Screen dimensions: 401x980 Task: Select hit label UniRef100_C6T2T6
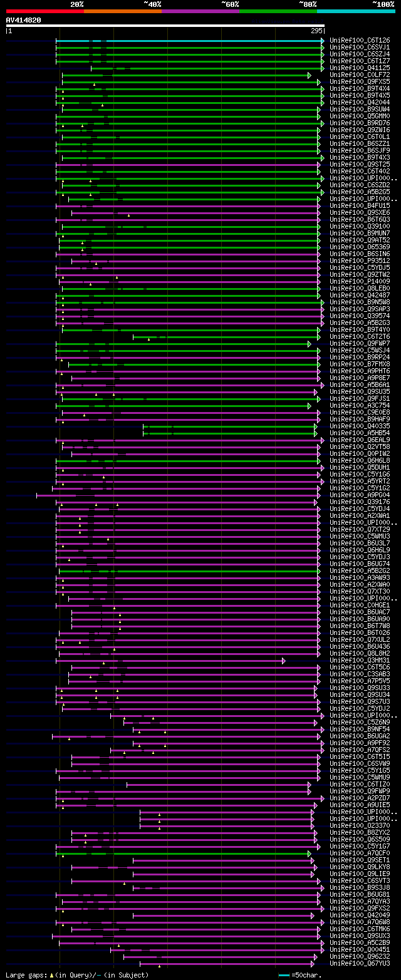point(360,336)
